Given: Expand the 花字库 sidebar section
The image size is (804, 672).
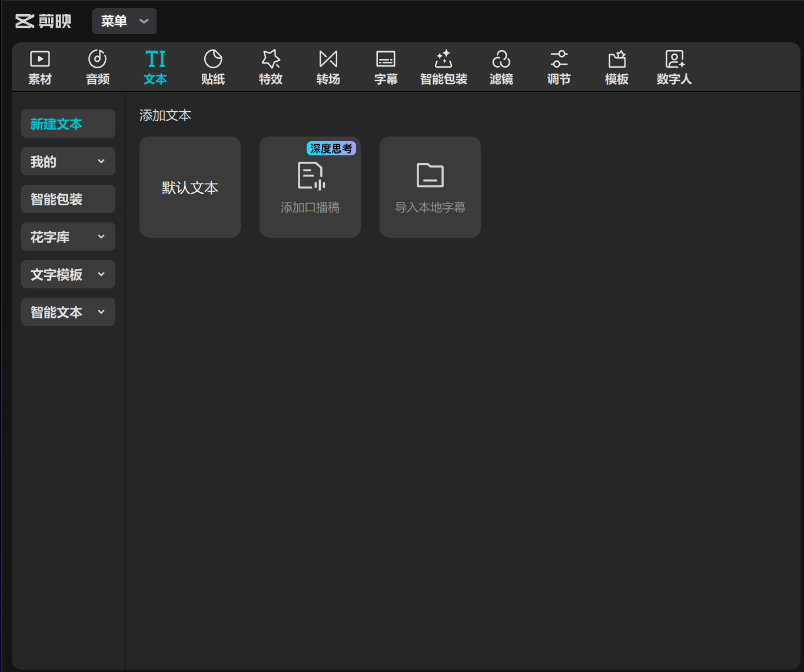Looking at the screenshot, I should (68, 237).
